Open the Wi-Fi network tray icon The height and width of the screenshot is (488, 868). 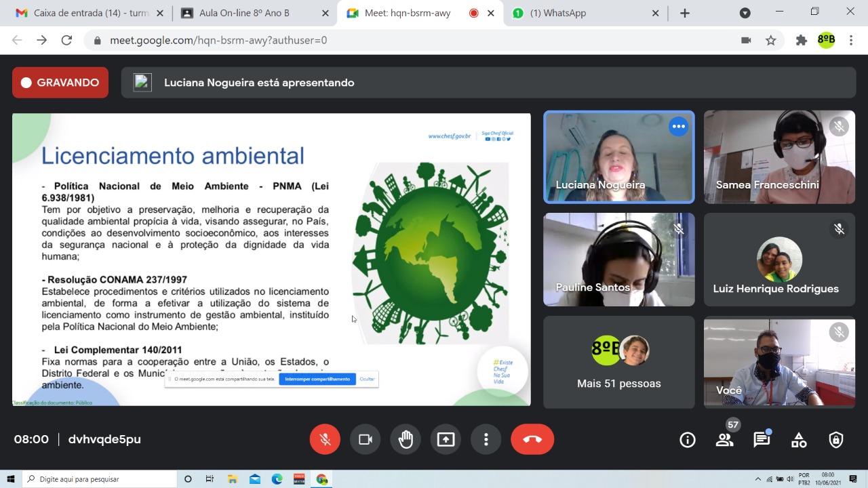770,479
